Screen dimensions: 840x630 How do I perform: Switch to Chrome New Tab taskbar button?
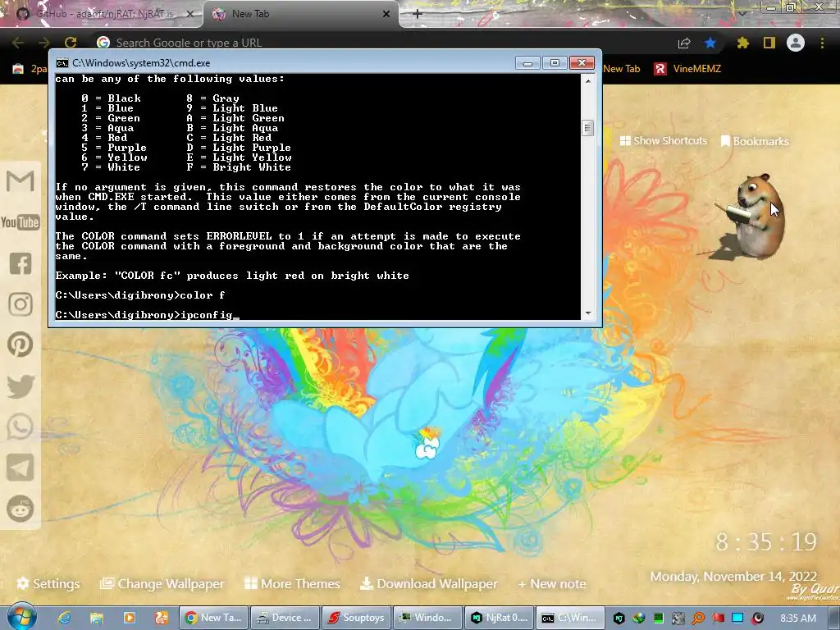213,618
